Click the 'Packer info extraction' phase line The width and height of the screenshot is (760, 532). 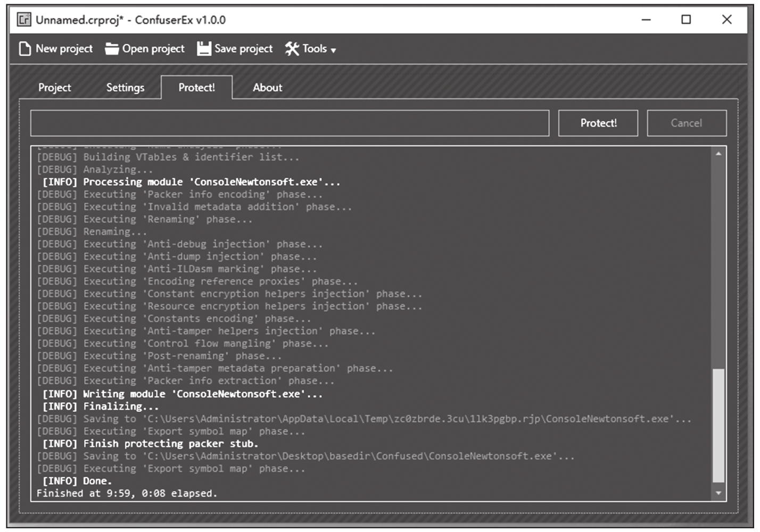[x=185, y=381]
